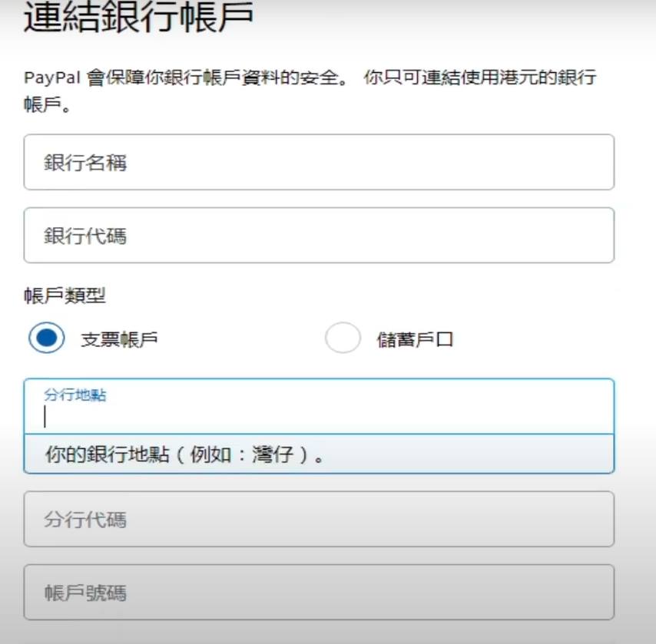Click the 銀行代碼 placeholder text
This screenshot has width=656, height=644.
click(x=84, y=236)
